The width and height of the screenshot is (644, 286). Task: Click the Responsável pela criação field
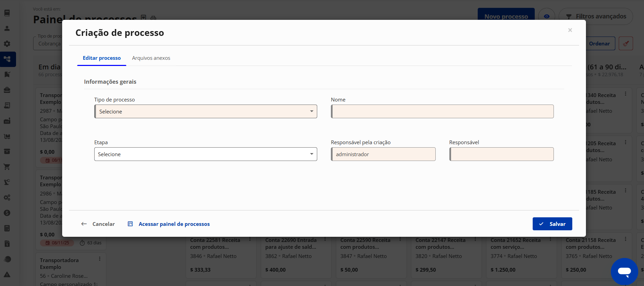click(x=383, y=154)
